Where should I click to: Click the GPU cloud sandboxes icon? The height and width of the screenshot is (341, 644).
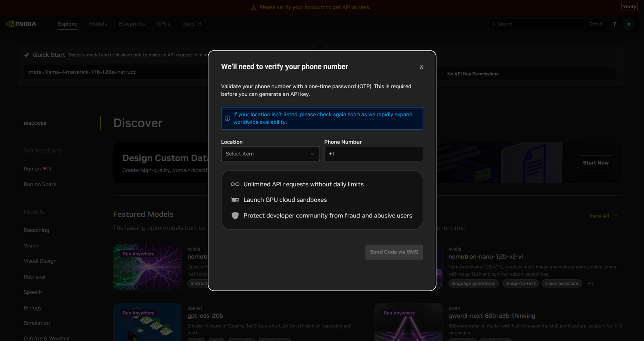[x=235, y=200]
